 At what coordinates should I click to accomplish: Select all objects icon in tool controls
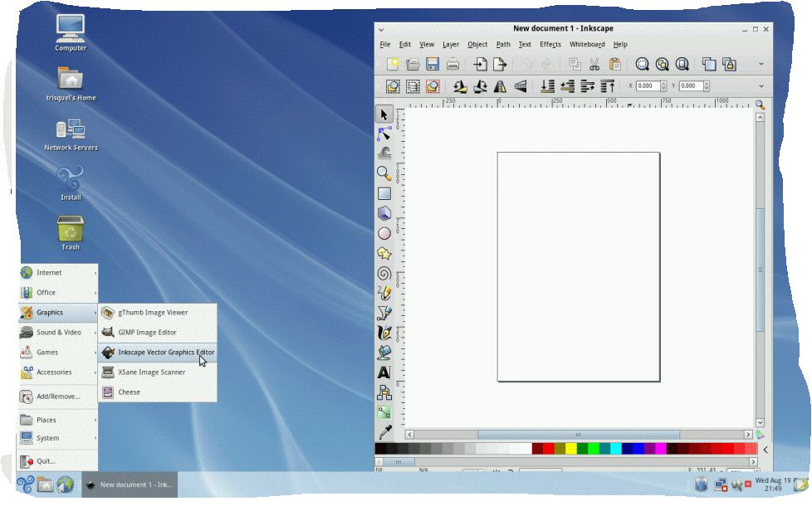pos(393,86)
